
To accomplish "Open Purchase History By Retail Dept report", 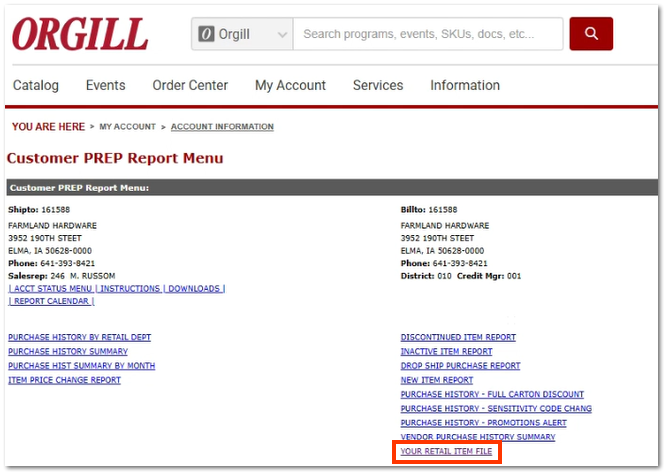I will point(80,337).
